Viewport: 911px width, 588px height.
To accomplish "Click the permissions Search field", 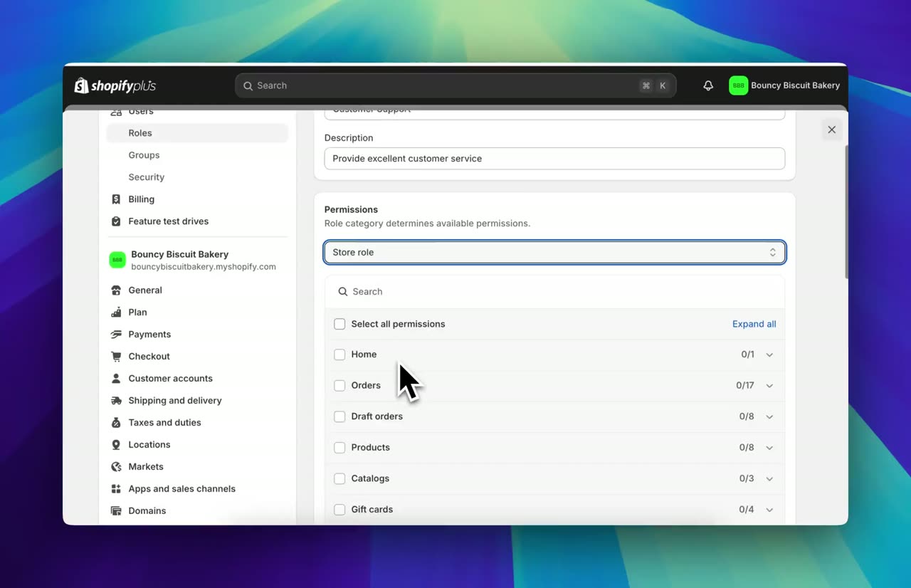I will pos(554,292).
